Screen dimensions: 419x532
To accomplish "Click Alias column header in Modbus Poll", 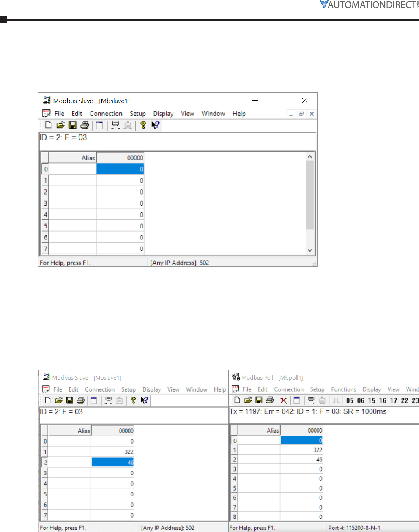I will click(x=259, y=430).
